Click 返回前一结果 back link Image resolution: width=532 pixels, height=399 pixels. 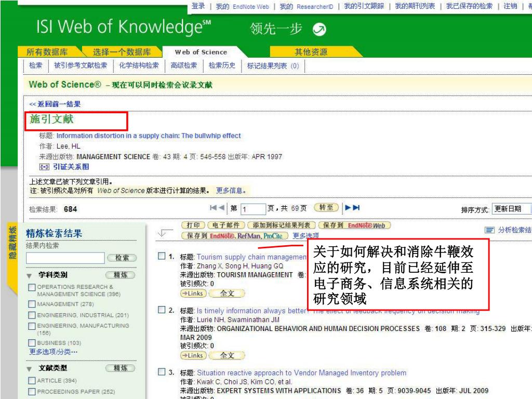click(x=55, y=104)
